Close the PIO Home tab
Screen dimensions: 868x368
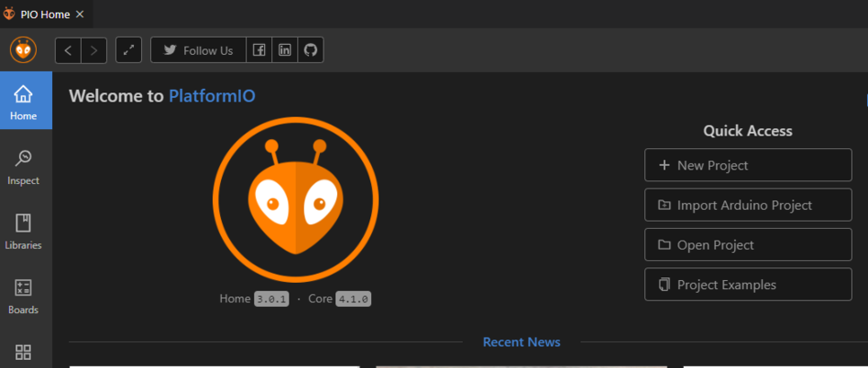80,14
